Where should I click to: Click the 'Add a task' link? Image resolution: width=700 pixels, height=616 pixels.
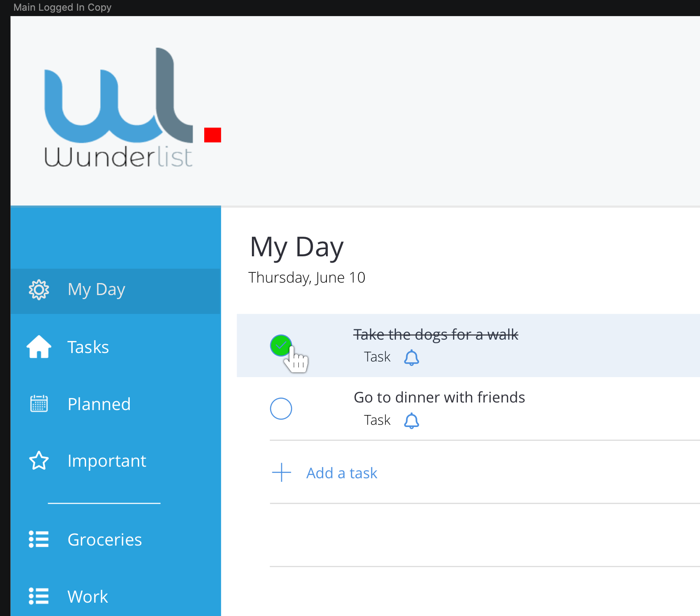[x=342, y=473]
